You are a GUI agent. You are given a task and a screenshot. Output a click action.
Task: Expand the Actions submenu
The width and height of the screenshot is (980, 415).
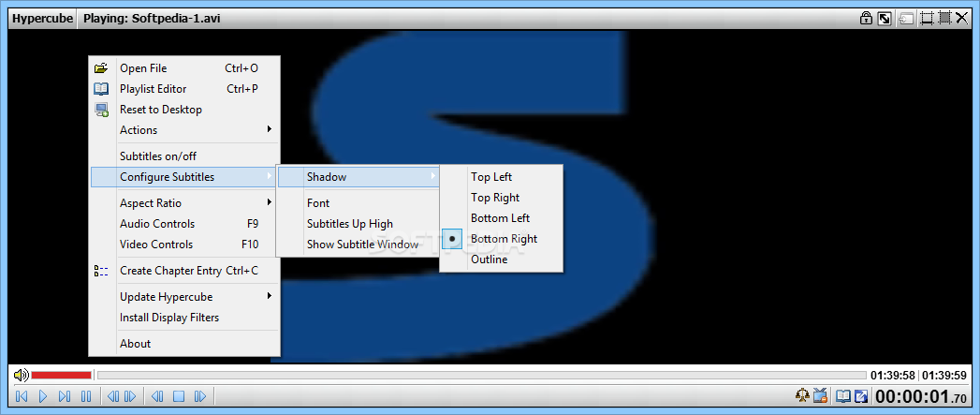click(184, 130)
